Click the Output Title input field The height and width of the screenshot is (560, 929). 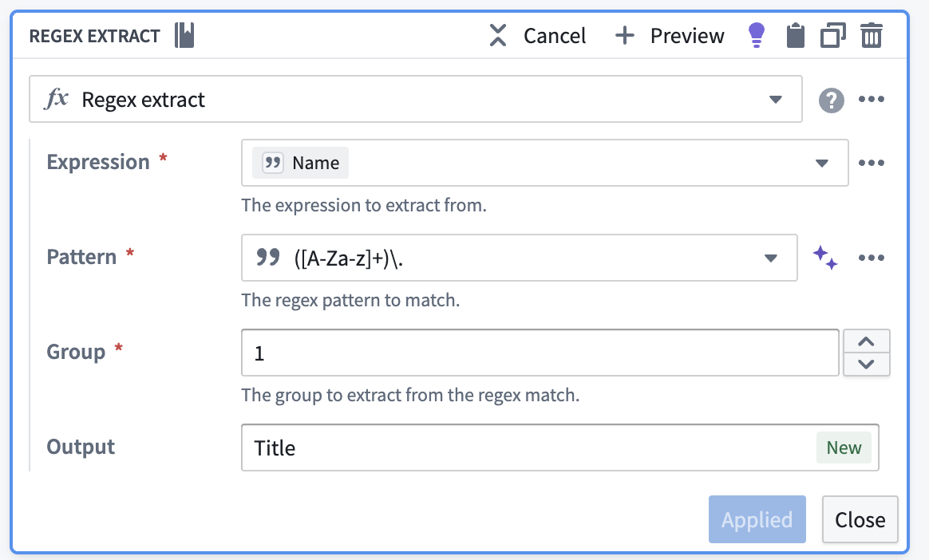[560, 448]
